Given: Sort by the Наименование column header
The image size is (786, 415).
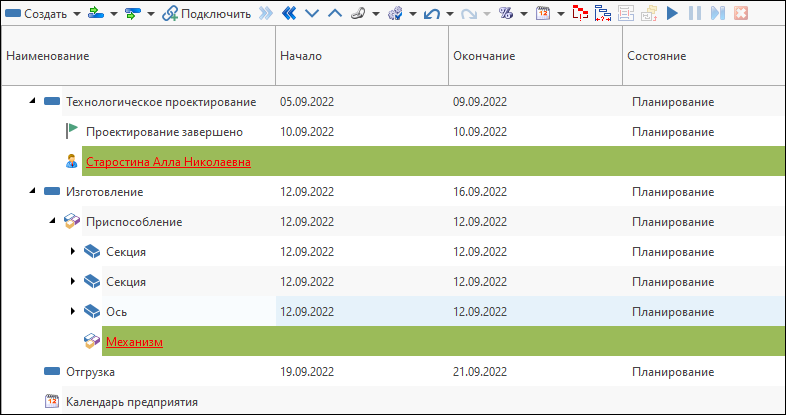Looking at the screenshot, I should coord(138,56).
